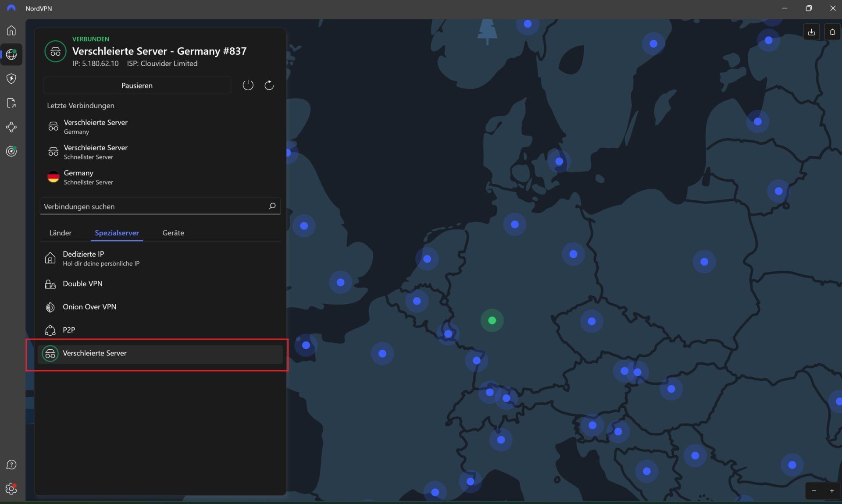Click the Double VPN lock icon
The width and height of the screenshot is (842, 504).
pos(50,284)
